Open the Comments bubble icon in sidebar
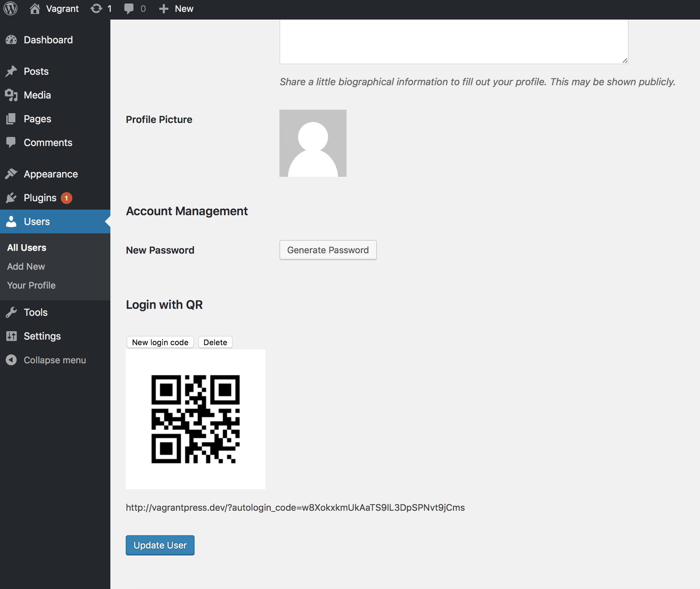 (x=12, y=142)
